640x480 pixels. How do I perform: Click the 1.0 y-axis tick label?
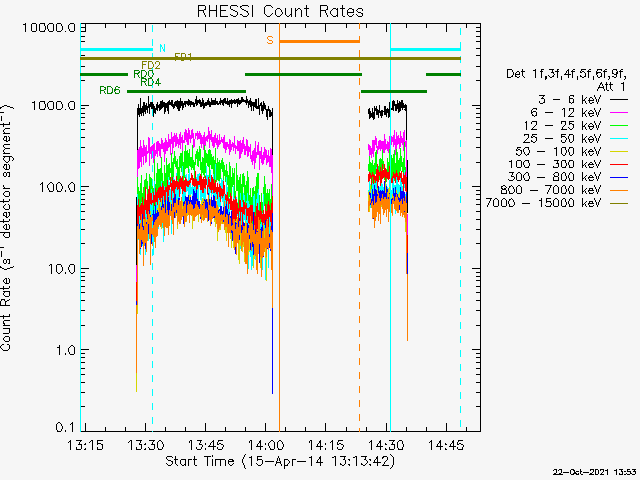point(66,350)
